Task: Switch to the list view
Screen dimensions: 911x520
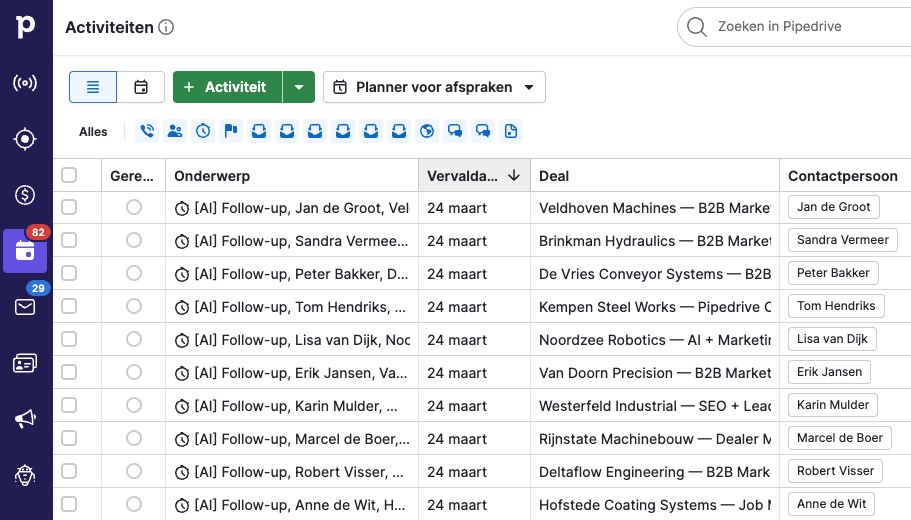Action: (93, 87)
